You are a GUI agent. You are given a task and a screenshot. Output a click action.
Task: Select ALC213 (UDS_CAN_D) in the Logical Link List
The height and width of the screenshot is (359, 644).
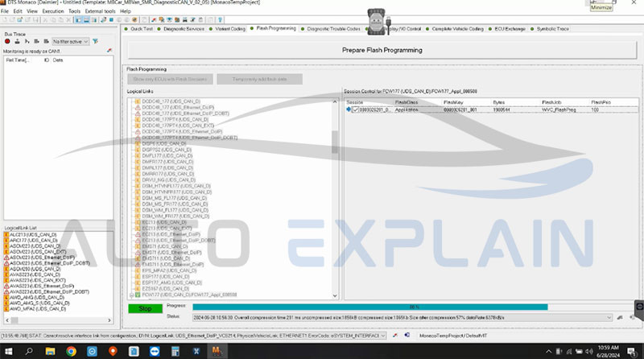coord(33,234)
